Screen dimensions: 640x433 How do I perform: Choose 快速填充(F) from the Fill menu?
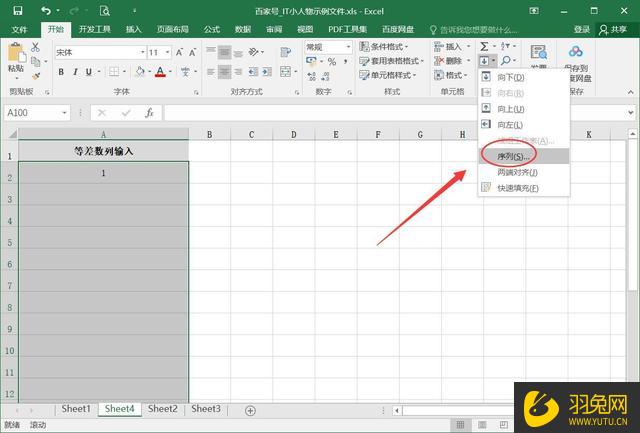[x=524, y=188]
